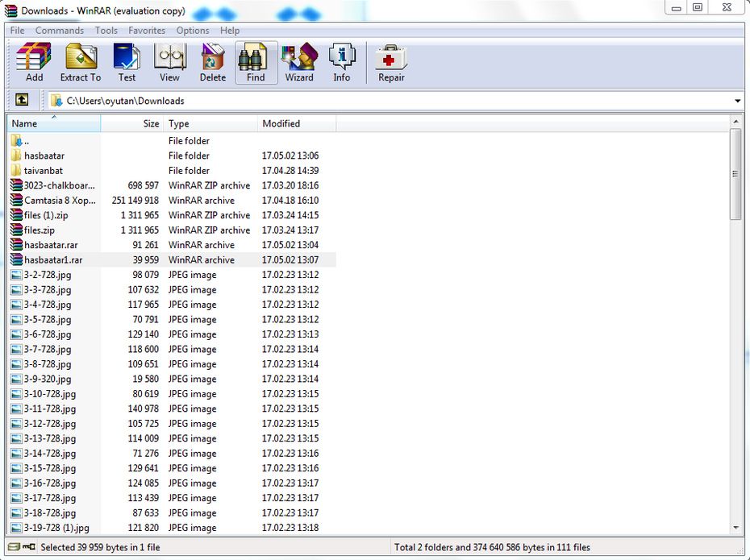The image size is (750, 560).
Task: Select the Extract To toolbar icon
Action: coord(80,60)
